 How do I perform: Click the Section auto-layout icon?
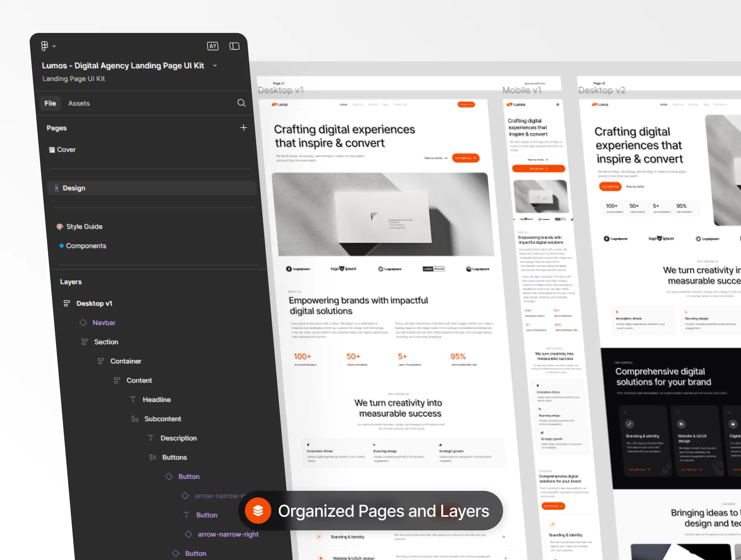click(84, 342)
